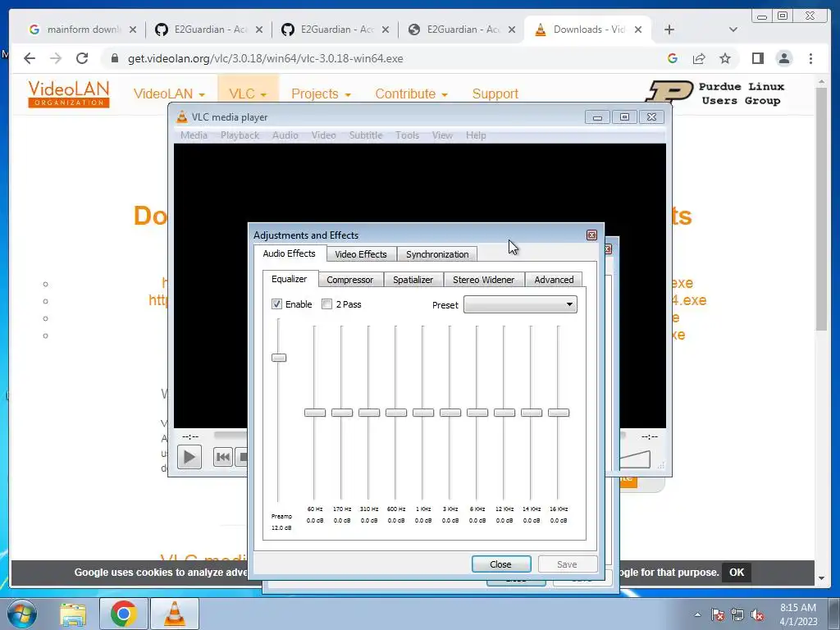Bookmark this page with the star icon
This screenshot has height=630, width=840.
(725, 58)
